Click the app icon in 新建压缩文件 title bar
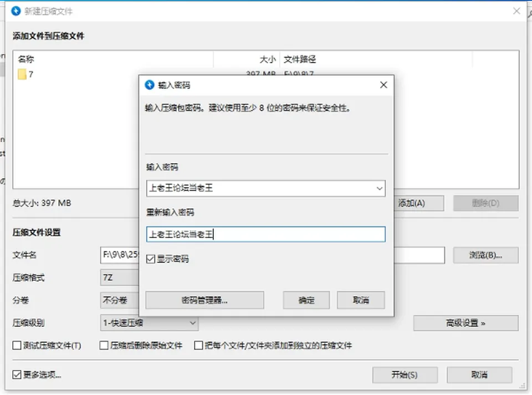 [16, 11]
